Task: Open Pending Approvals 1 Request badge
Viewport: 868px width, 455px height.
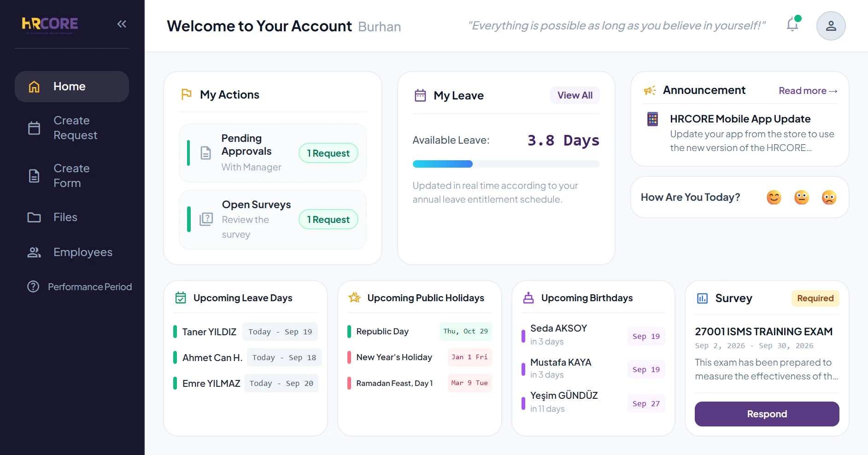Action: tap(328, 153)
